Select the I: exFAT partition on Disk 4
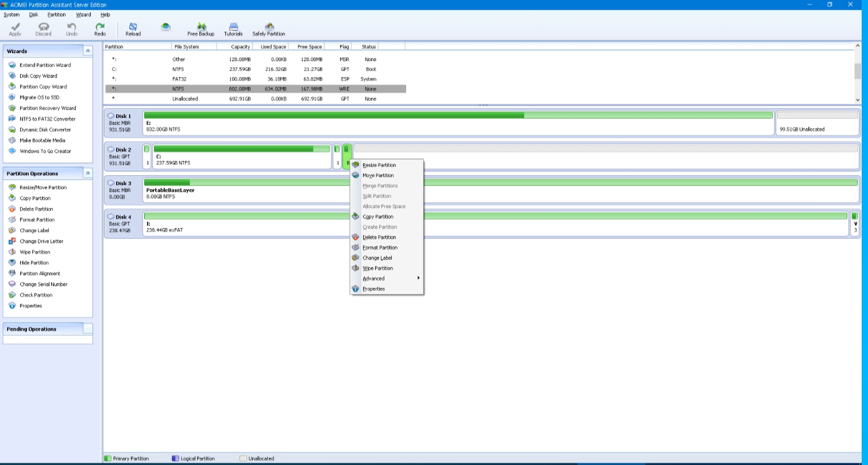 pyautogui.click(x=496, y=223)
